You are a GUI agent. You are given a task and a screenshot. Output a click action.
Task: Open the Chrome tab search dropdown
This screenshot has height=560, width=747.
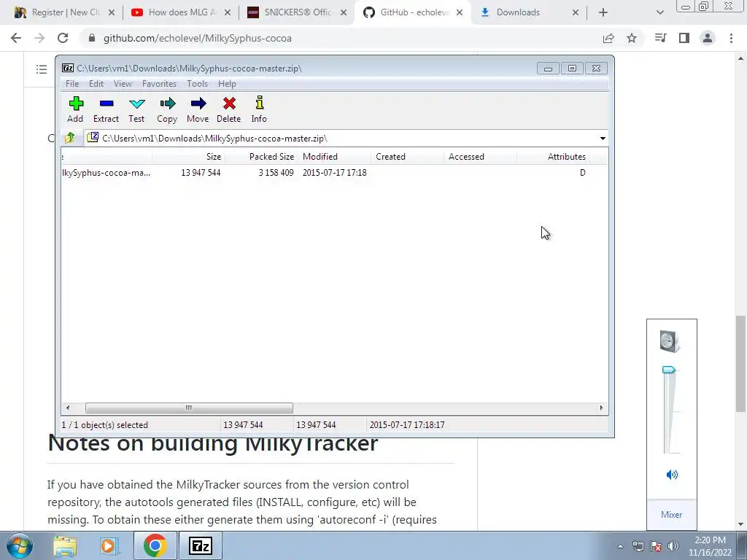point(659,13)
